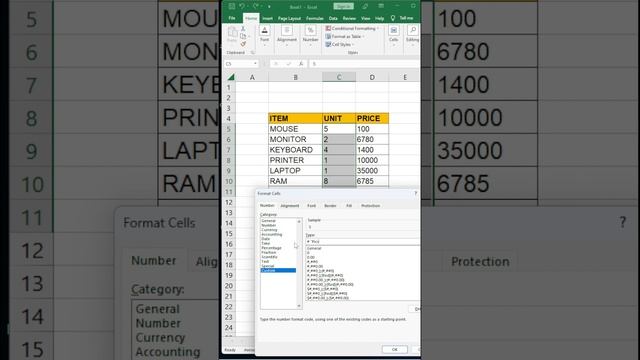
Task: Click inside the formula bar field
Action: coord(364,64)
